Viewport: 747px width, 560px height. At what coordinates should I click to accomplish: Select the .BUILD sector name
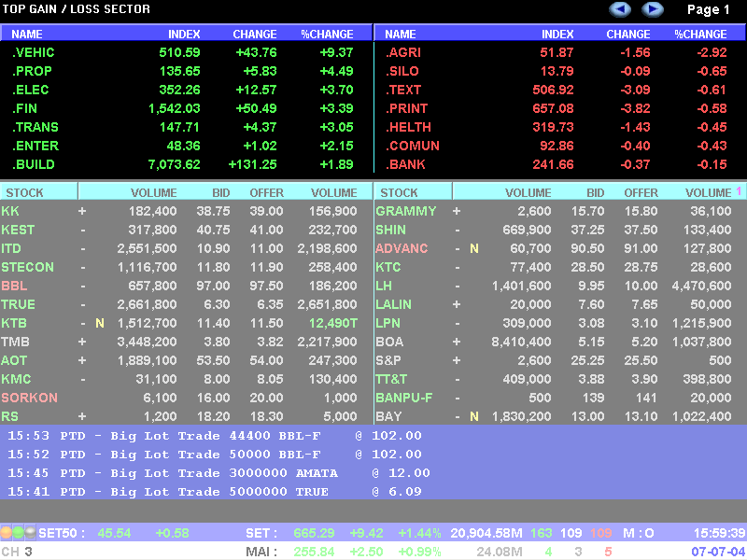click(34, 164)
